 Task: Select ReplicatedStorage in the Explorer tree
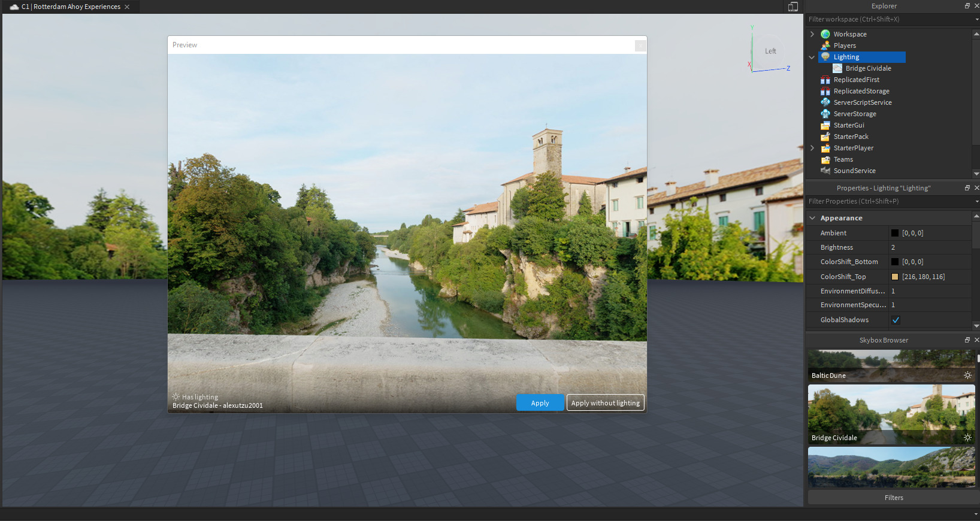pos(861,91)
